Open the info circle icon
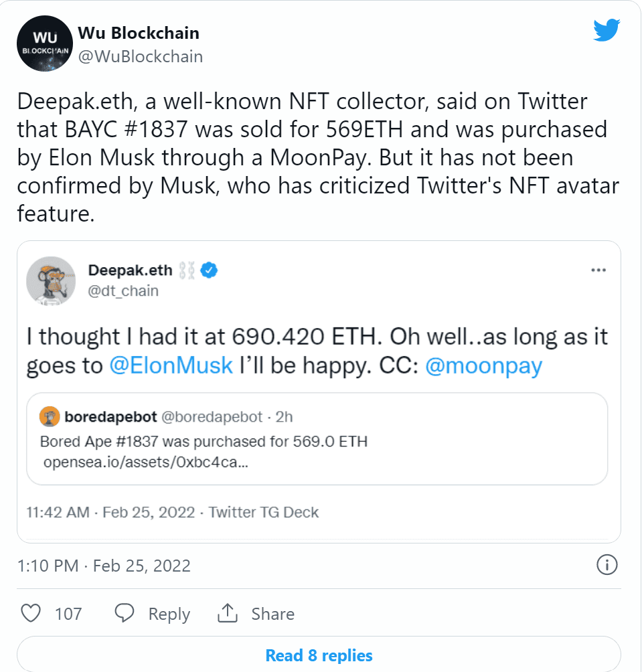The image size is (642, 672). tap(607, 566)
